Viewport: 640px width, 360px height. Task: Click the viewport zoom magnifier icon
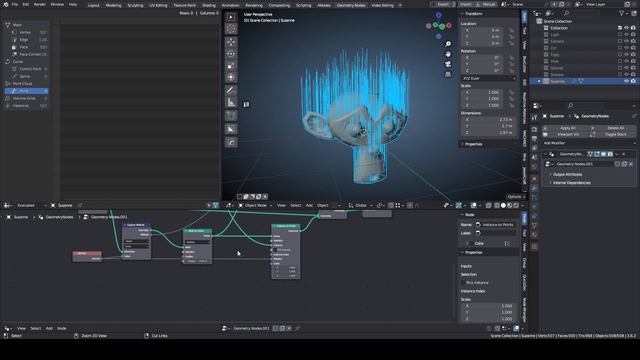[448, 44]
